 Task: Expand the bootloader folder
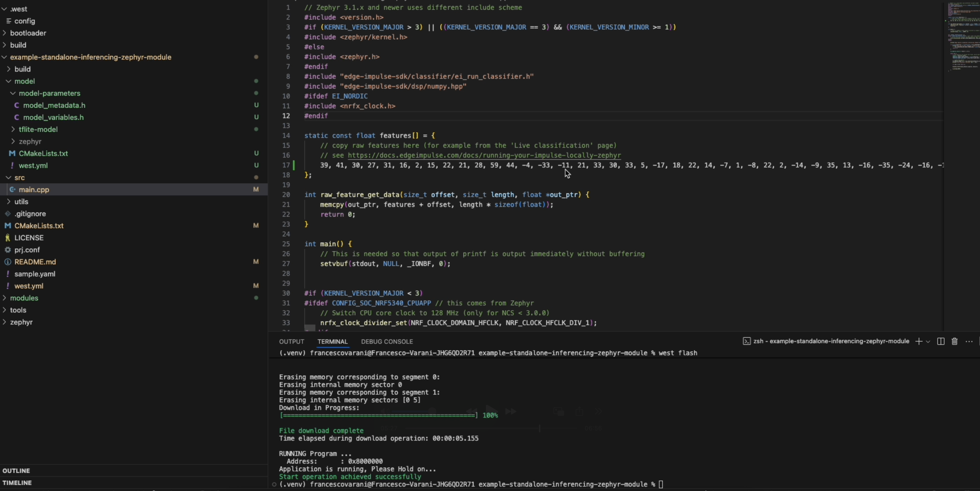[4, 33]
